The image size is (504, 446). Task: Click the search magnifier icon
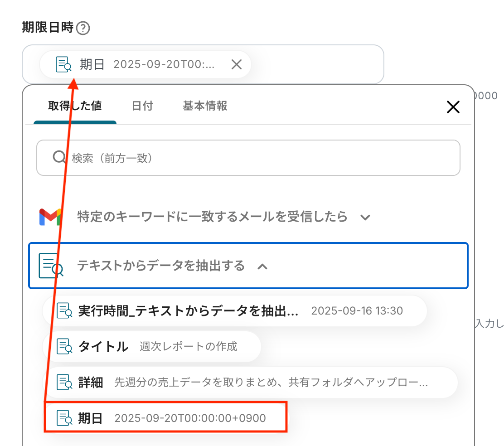(59, 157)
